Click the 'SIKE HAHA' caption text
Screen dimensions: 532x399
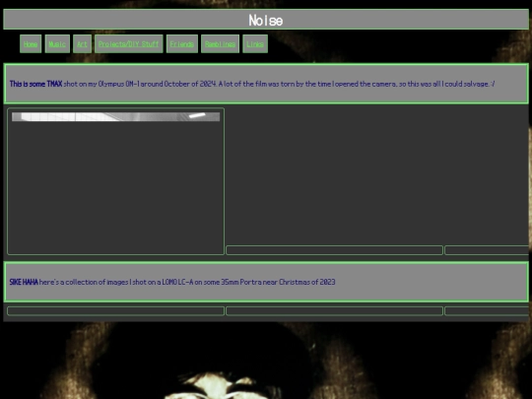click(x=24, y=282)
